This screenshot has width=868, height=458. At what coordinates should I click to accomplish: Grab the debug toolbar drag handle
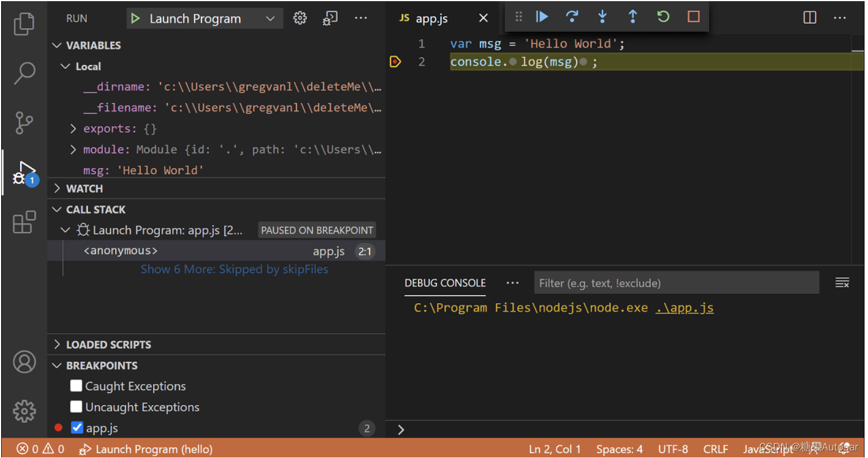pos(519,17)
